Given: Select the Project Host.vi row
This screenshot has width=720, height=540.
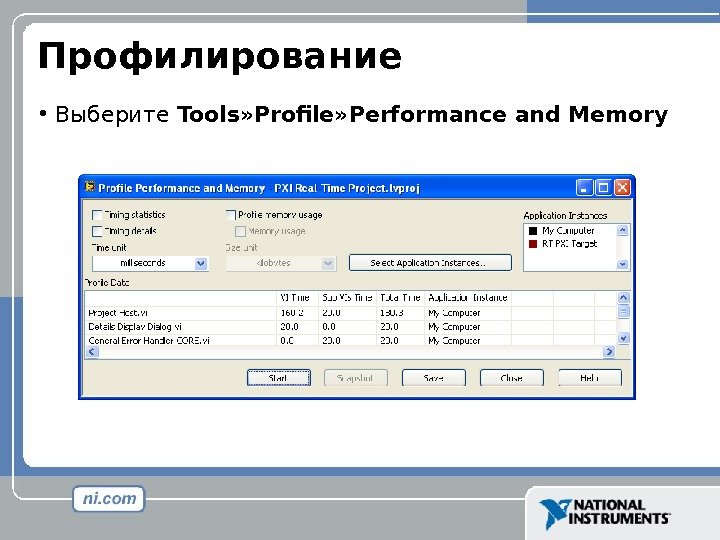Looking at the screenshot, I should 350,313.
